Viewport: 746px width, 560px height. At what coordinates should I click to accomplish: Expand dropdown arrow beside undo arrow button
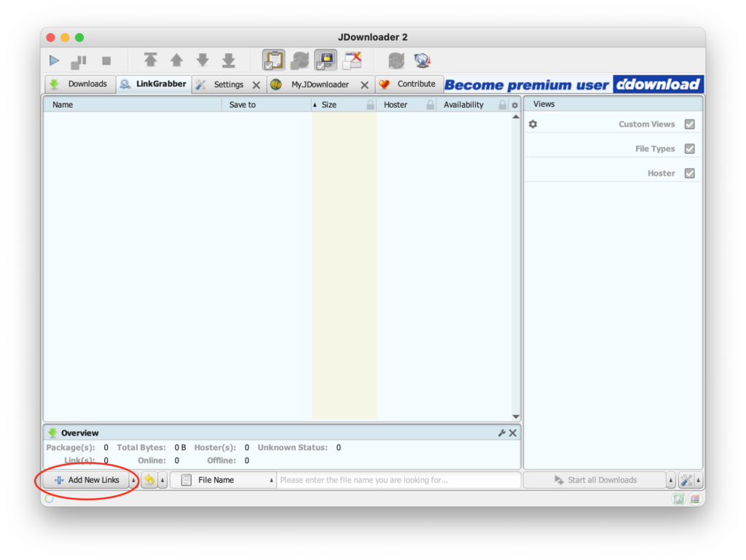162,480
